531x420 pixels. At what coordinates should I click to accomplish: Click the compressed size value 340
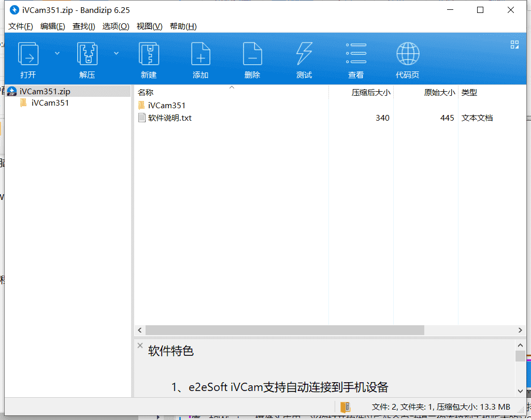coord(382,118)
